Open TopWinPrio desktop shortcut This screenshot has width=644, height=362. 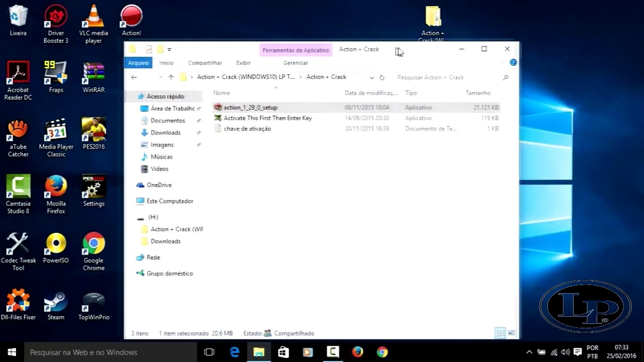94,304
